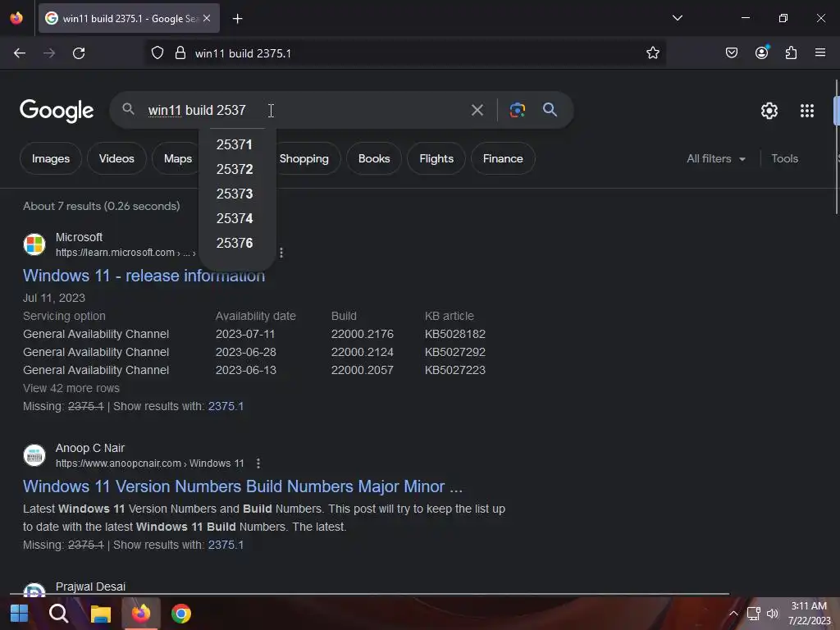
Task: Select the 25372 autocomplete suggestion
Action: point(235,169)
